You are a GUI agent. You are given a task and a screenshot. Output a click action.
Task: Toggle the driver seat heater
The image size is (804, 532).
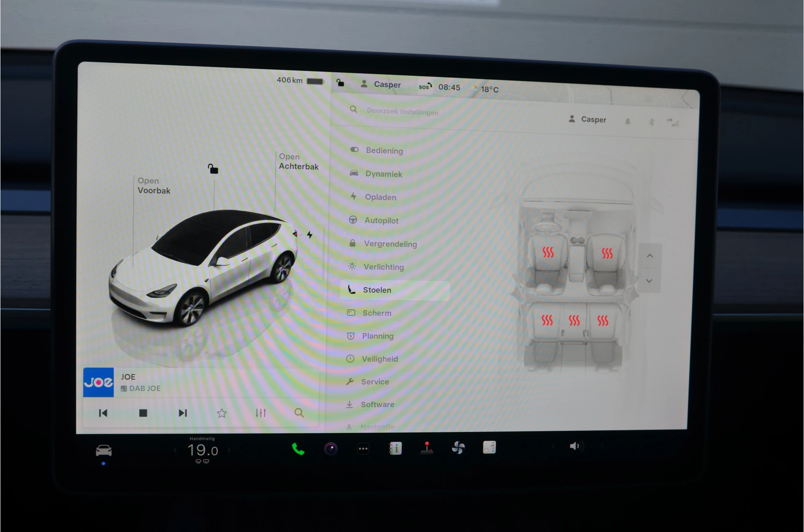pos(549,253)
